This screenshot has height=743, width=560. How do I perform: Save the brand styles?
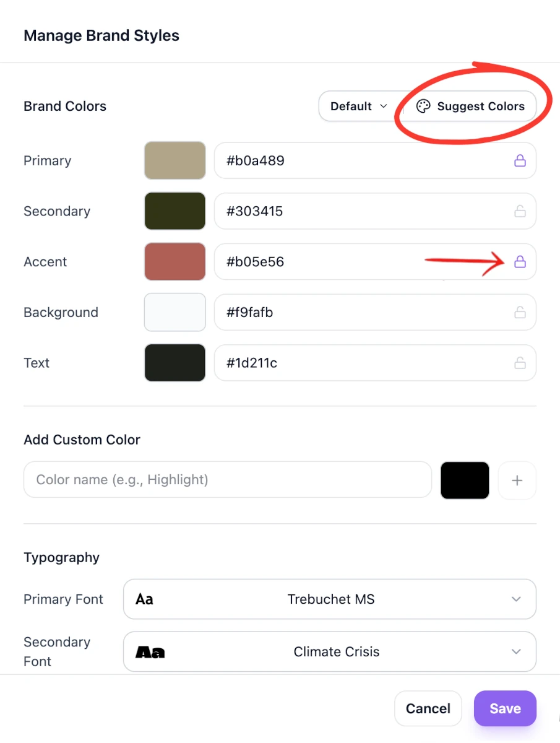(x=505, y=708)
